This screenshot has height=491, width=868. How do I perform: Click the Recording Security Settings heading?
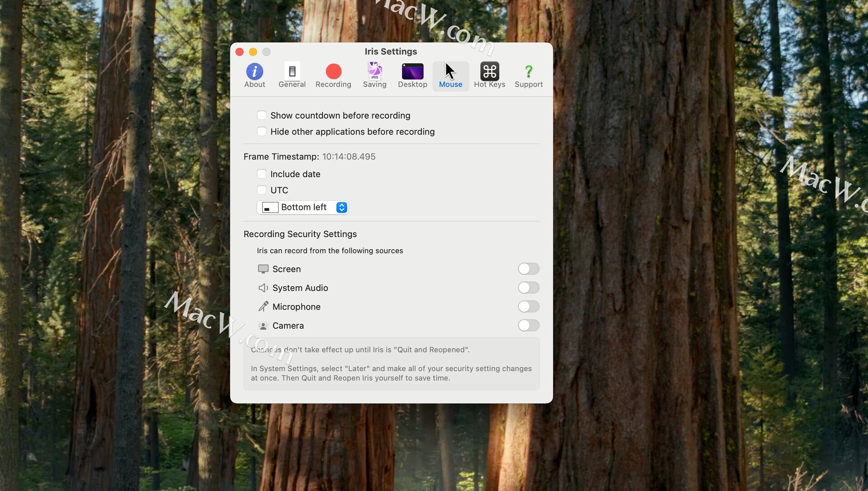tap(300, 234)
